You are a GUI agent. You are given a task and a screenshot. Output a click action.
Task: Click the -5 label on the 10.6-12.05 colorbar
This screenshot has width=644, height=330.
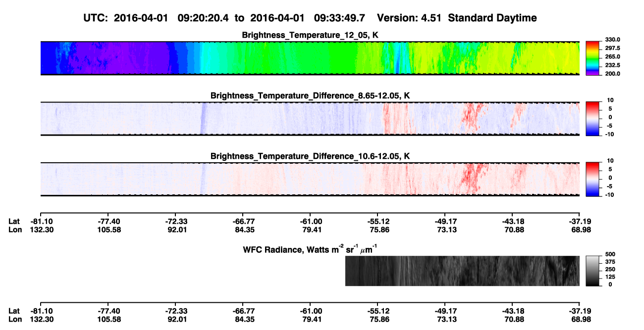coord(610,186)
